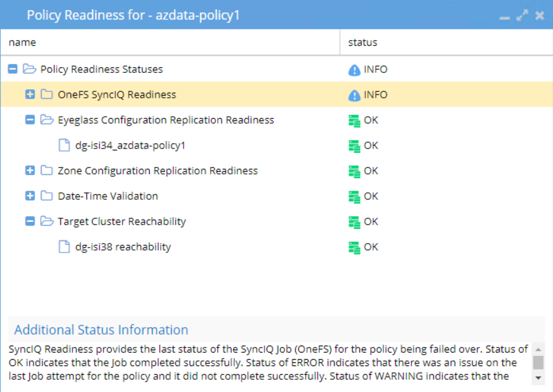Click the INFO icon for Policy Readiness Statuses
Screen dimensions: 553x392
pos(354,70)
